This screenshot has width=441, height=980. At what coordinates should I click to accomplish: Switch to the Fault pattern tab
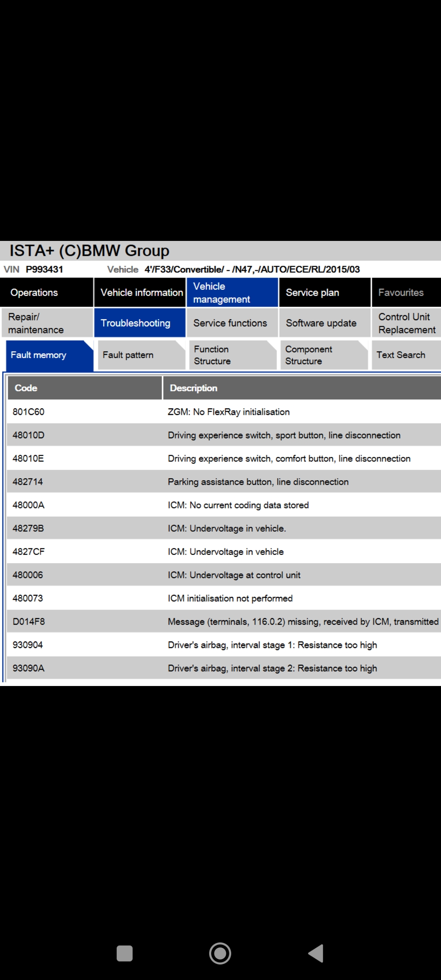click(142, 355)
